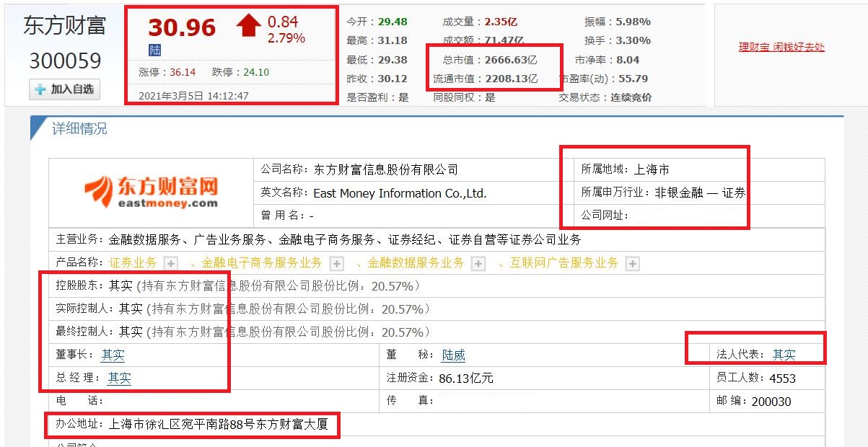Click the 实际控制人 shareholding row
868x447 pixels.
(437, 309)
